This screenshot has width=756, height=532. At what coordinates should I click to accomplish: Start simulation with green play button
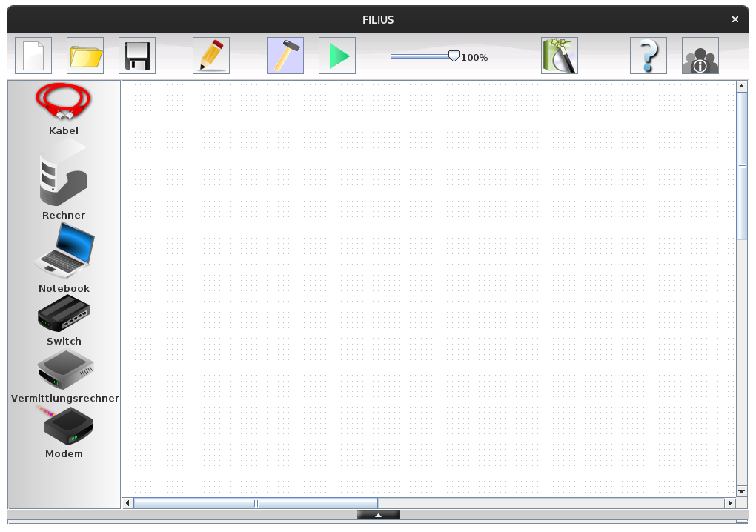(337, 56)
